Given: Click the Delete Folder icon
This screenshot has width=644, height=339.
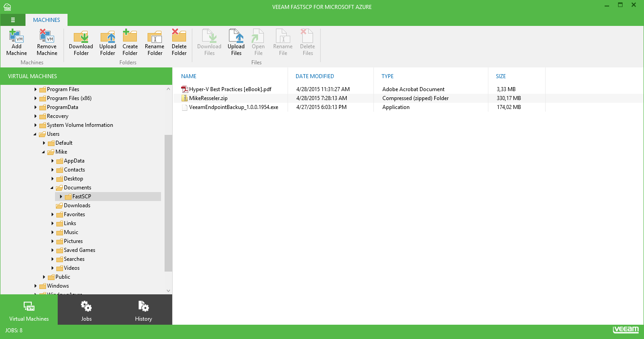Looking at the screenshot, I should click(179, 37).
